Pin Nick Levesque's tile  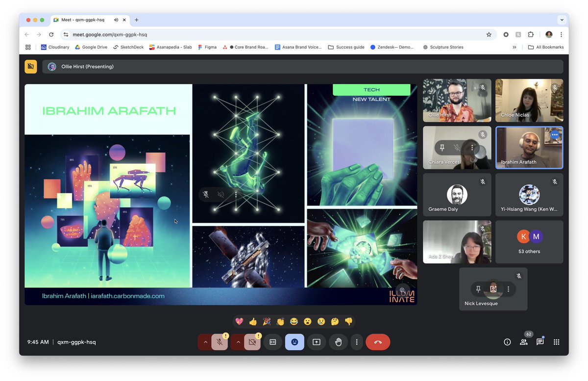[x=478, y=289]
